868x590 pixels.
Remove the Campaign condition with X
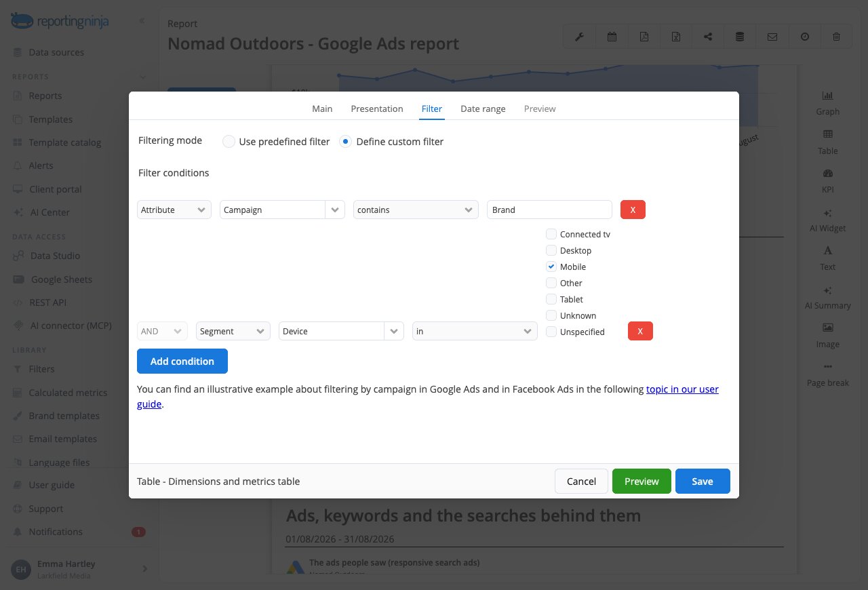[633, 210]
